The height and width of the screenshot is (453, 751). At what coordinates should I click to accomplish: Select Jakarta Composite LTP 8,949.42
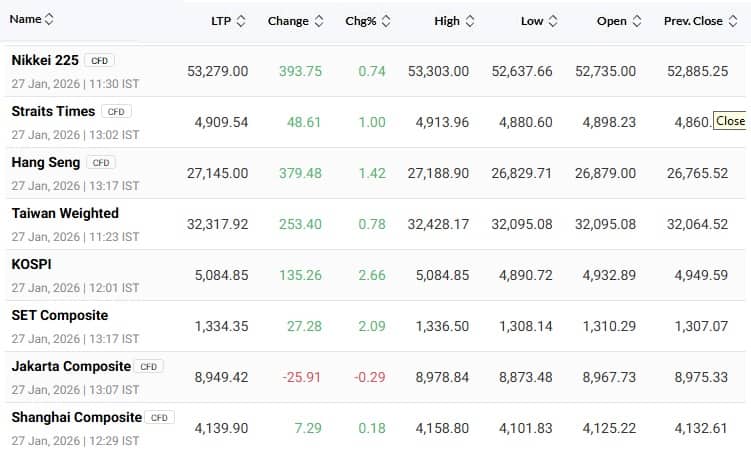coord(221,377)
